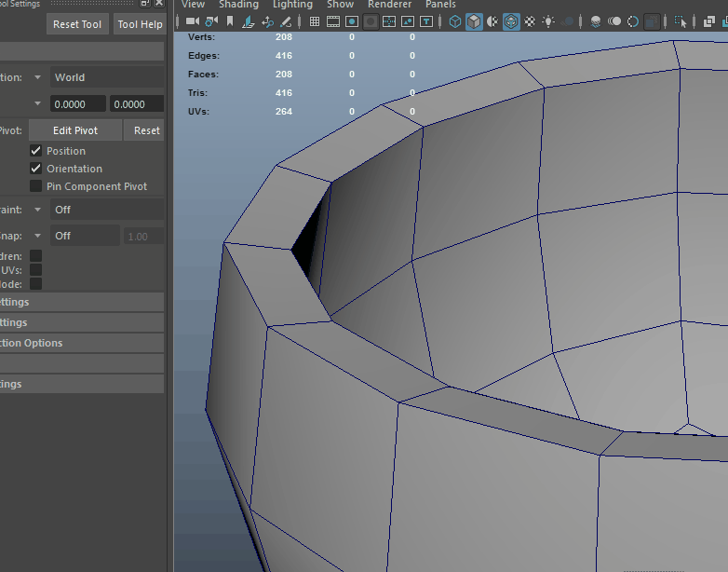Enable the Position checkbox
The height and width of the screenshot is (572, 728).
tap(35, 151)
